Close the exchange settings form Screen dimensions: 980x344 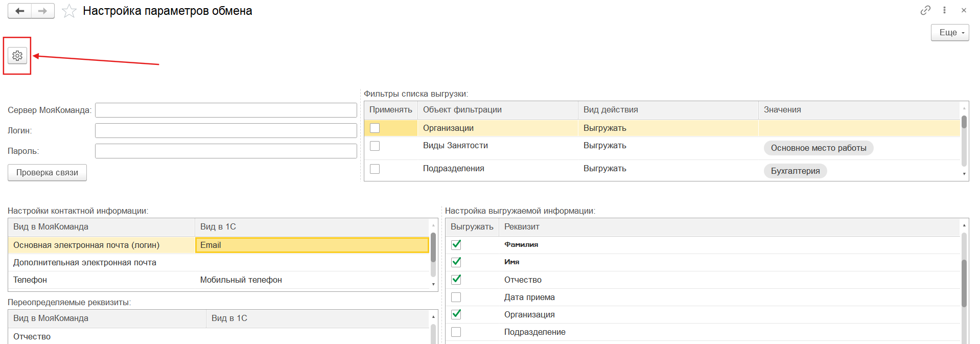(x=964, y=10)
